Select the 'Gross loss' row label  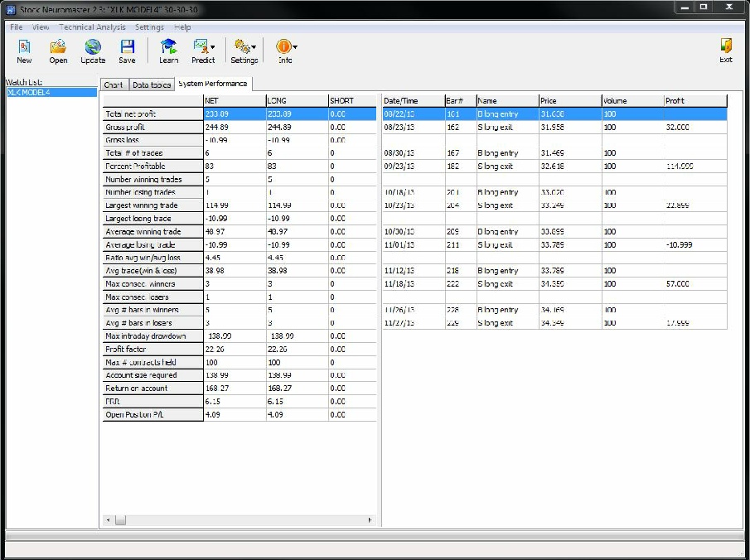click(x=153, y=140)
